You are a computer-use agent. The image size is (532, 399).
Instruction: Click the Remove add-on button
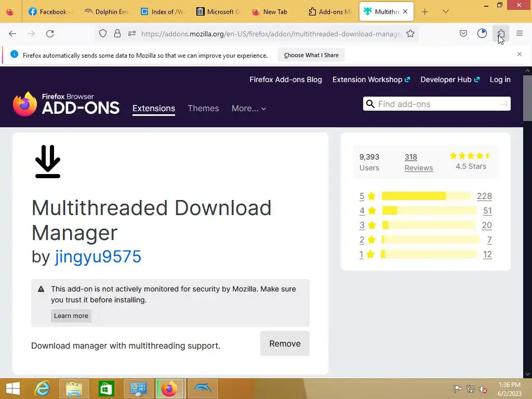[x=285, y=343]
